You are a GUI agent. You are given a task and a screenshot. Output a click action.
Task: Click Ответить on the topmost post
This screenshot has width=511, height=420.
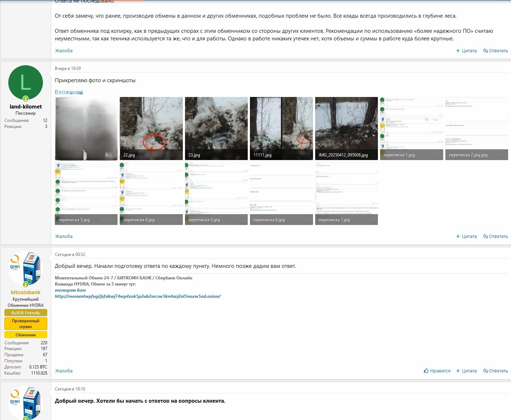click(495, 51)
